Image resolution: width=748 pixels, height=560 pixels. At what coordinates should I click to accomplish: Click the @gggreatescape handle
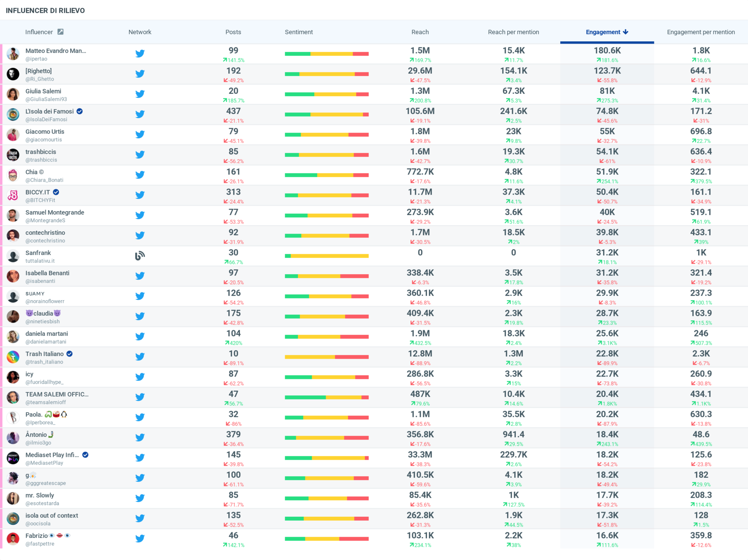tap(46, 483)
